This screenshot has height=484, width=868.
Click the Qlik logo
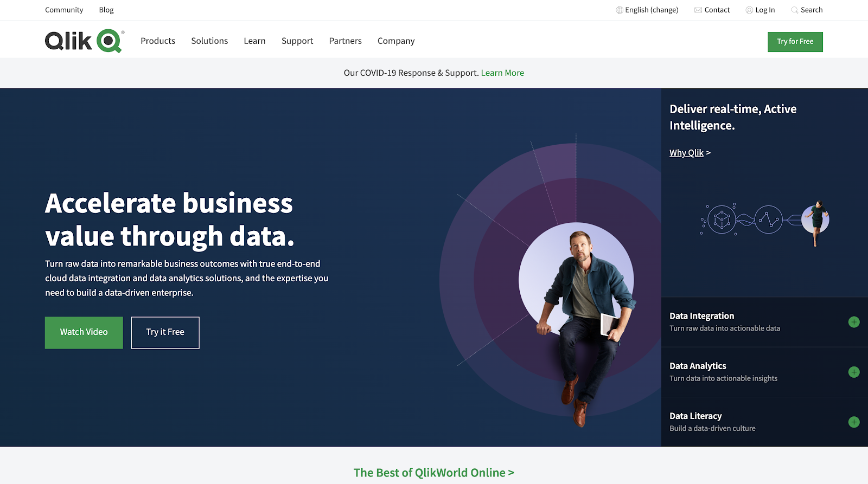(85, 41)
